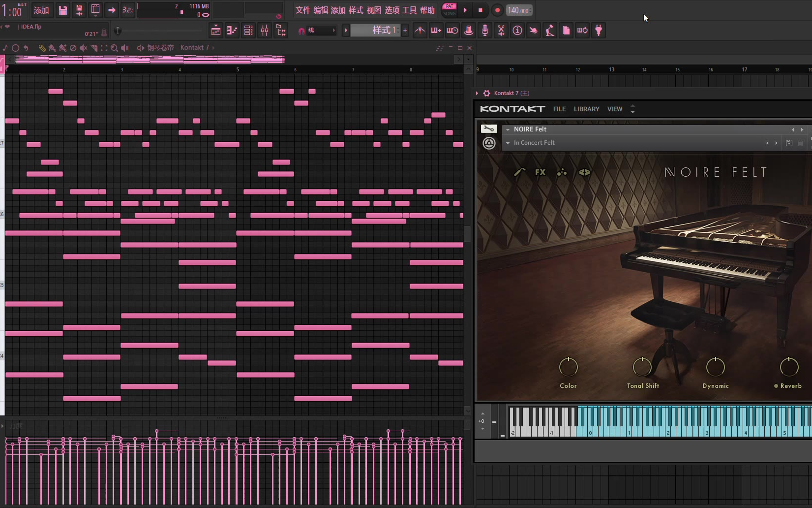Toggle the Reverb on/off indicator
Screen dimensions: 812x508
(x=776, y=386)
